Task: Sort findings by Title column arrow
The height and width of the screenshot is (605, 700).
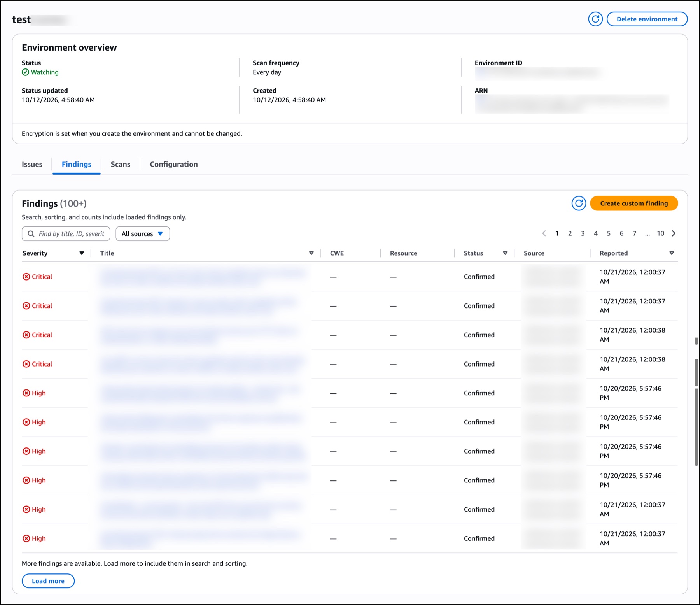Action: coord(311,253)
